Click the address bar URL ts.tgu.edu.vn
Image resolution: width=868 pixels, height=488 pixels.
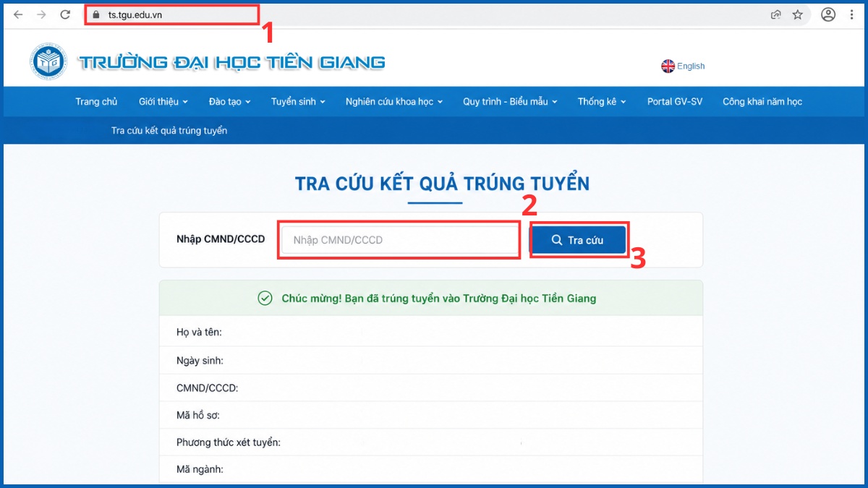(135, 14)
